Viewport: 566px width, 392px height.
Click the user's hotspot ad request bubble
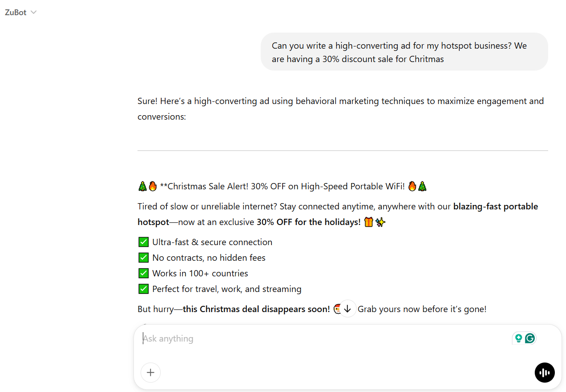[x=404, y=52]
